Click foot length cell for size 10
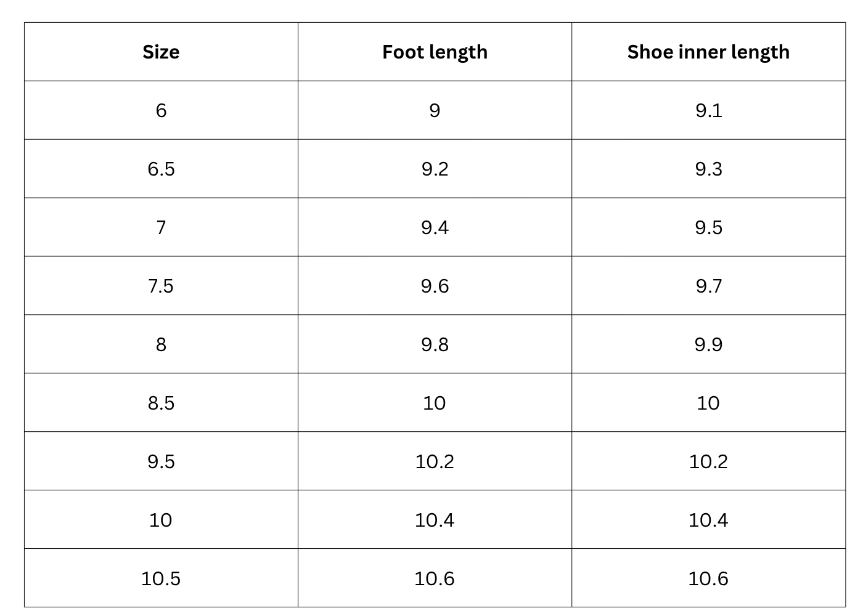The width and height of the screenshot is (863, 616). 435,520
